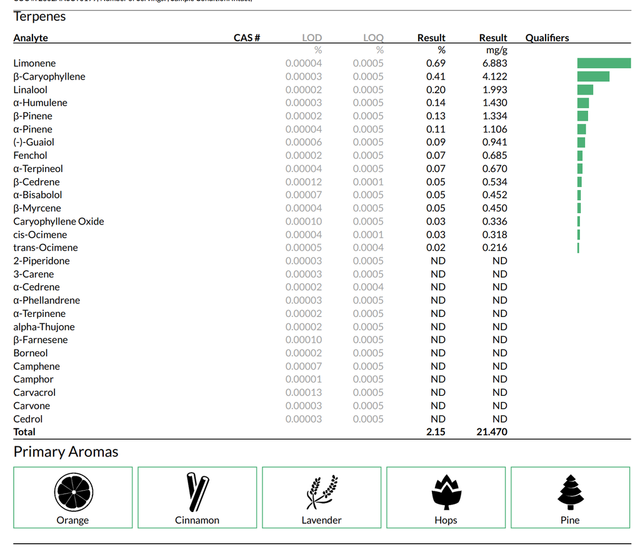Click the LOD column header
Image resolution: width=640 pixels, height=549 pixels.
312,38
